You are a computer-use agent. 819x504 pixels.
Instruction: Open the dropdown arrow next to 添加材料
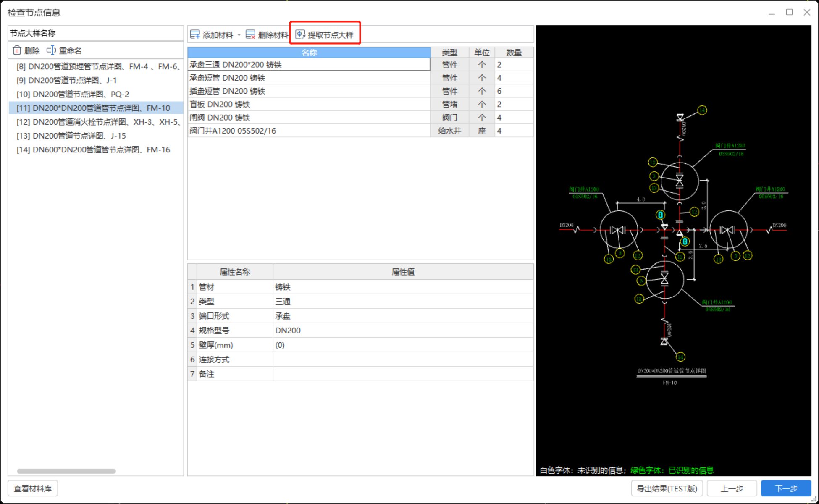239,35
